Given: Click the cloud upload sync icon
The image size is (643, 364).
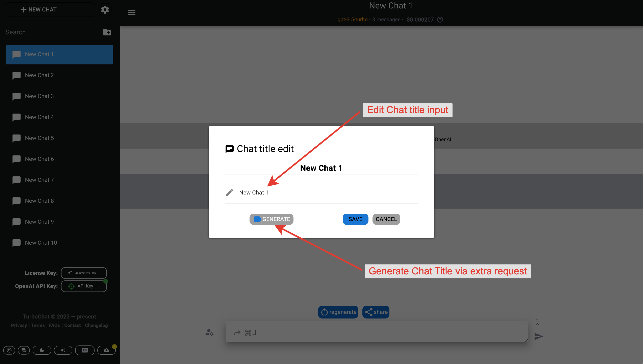Looking at the screenshot, I should 106,350.
